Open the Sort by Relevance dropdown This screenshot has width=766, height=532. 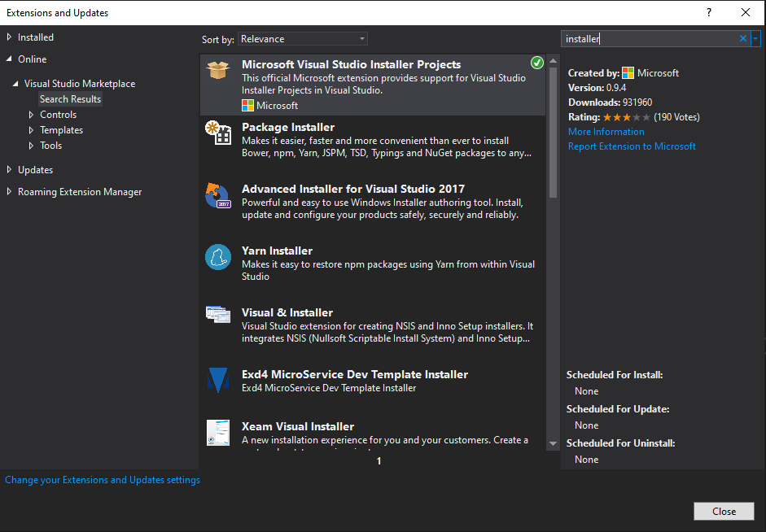point(303,39)
